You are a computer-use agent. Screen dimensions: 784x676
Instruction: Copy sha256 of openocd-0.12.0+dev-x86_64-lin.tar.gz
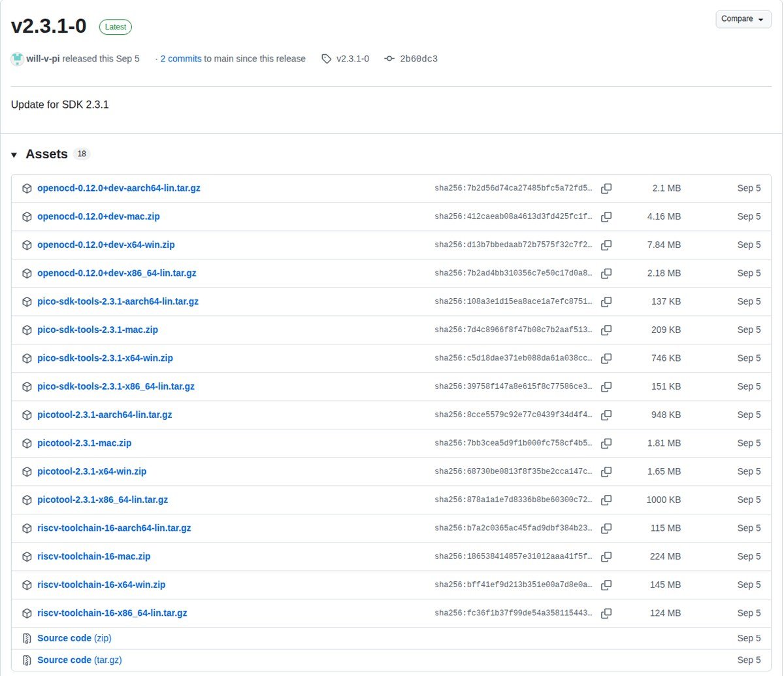point(606,273)
